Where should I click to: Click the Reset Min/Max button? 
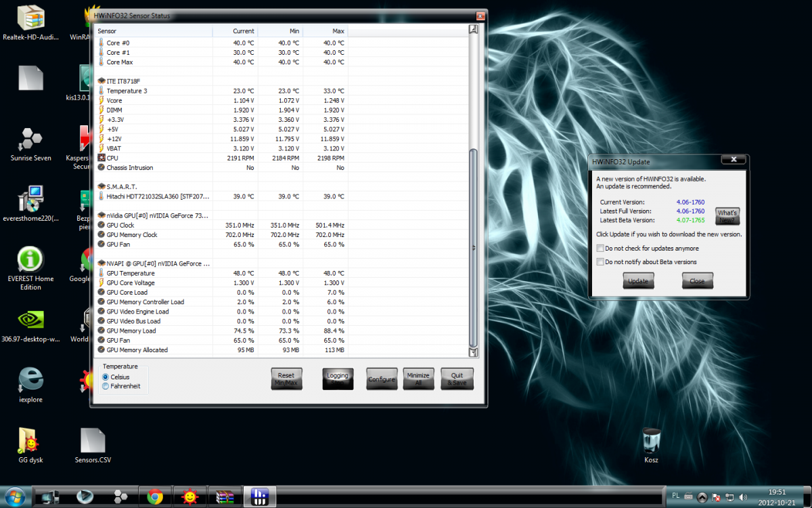286,379
